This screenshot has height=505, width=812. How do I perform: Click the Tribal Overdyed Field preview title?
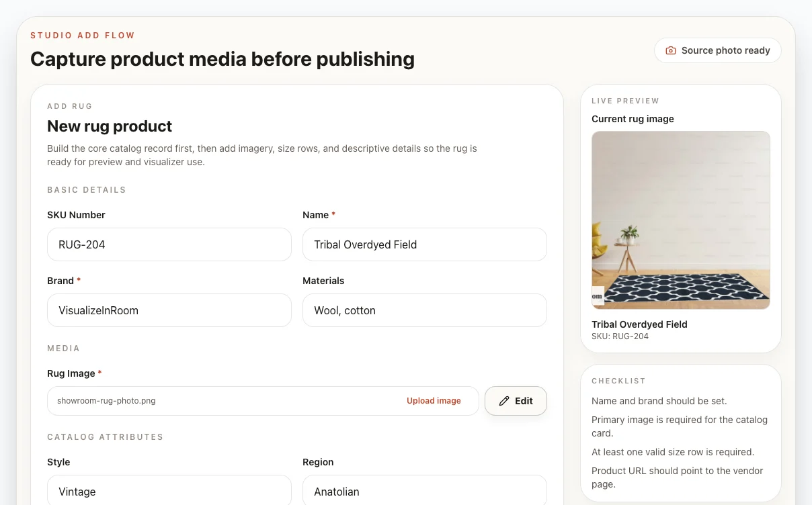pos(639,324)
